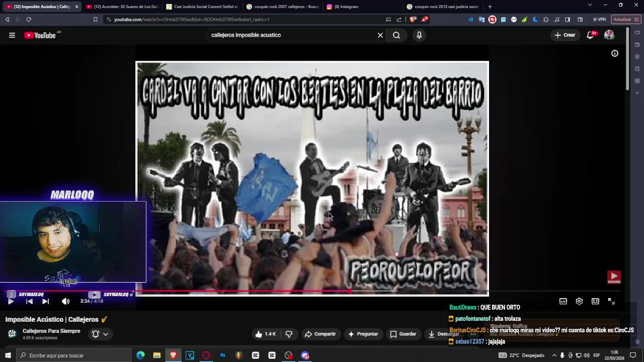The image size is (644, 362).
Task: Switch to Casi Justicia Social Setlist tab
Action: (x=202, y=7)
